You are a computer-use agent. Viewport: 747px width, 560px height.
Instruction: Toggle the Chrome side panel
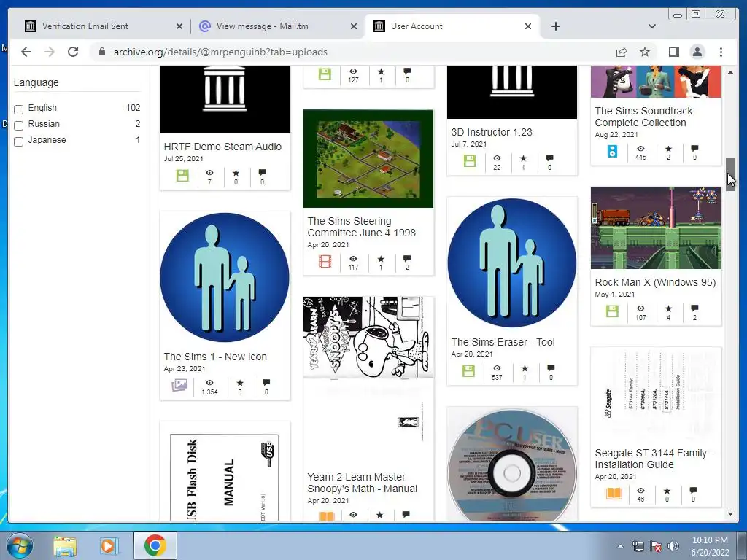[673, 52]
